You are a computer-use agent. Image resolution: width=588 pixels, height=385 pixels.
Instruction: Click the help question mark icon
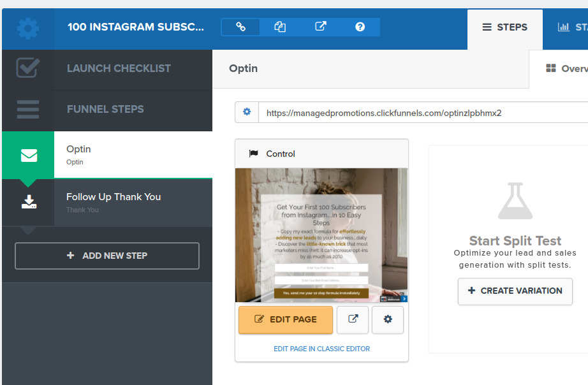360,27
